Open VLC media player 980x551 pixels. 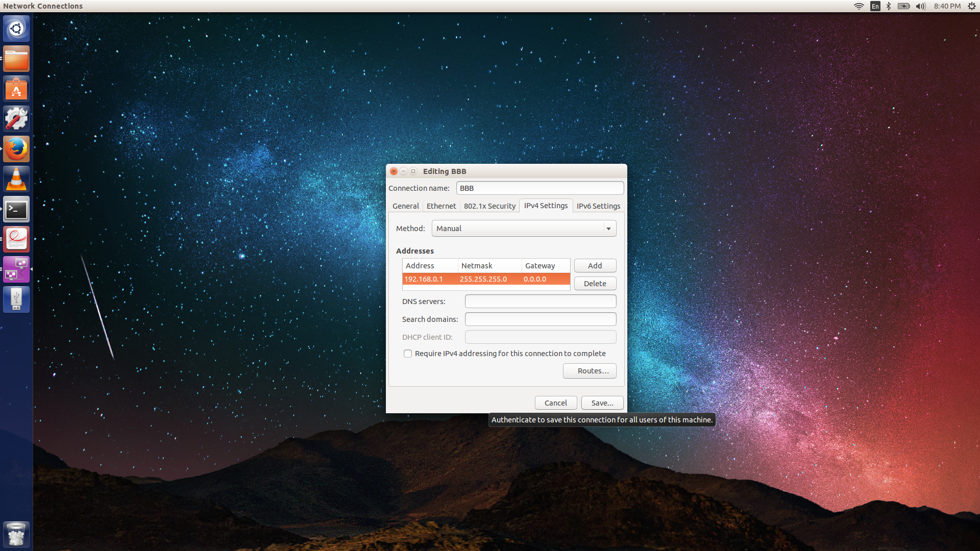16,179
